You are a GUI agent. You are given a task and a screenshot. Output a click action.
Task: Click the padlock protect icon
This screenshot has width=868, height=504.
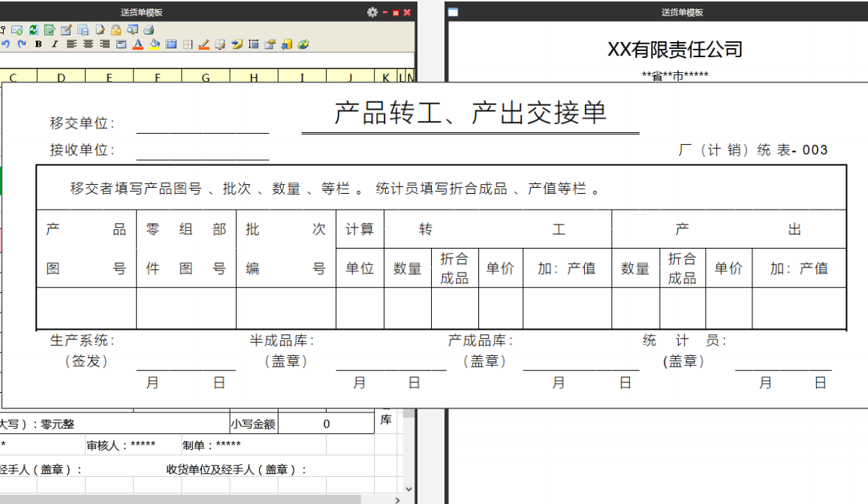coord(116,30)
